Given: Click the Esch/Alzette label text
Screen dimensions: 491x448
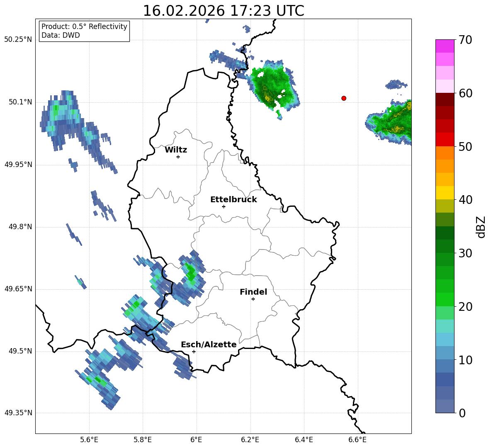Looking at the screenshot, I should (x=209, y=344).
